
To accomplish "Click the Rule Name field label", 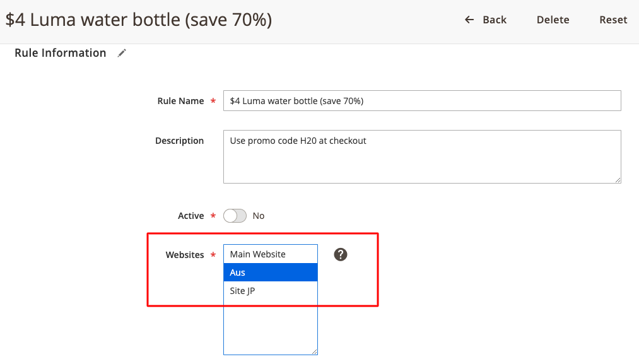I will (180, 101).
